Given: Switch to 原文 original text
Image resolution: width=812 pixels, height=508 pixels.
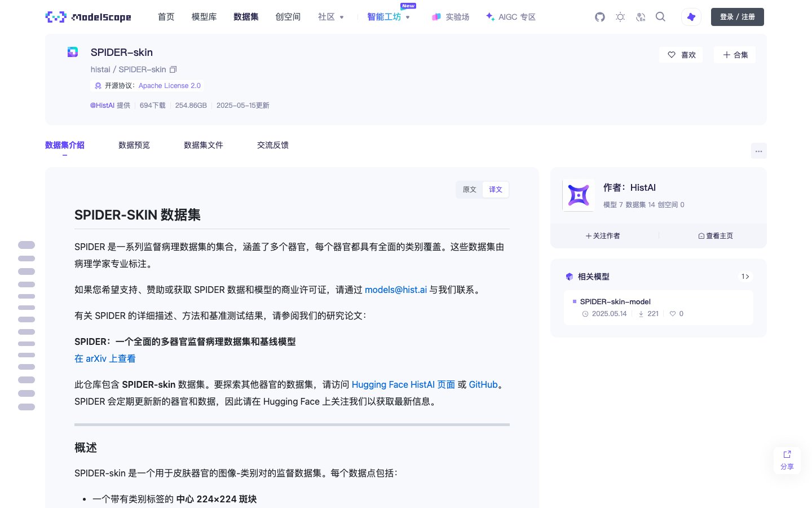Looking at the screenshot, I should (470, 190).
